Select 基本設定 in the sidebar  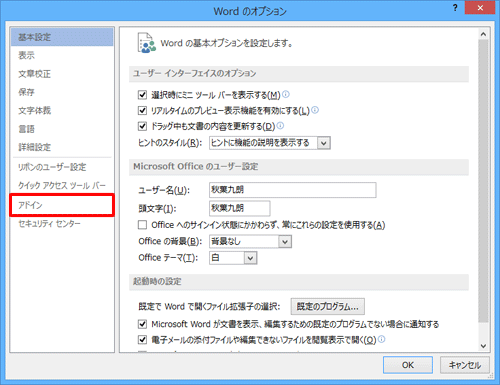62,37
